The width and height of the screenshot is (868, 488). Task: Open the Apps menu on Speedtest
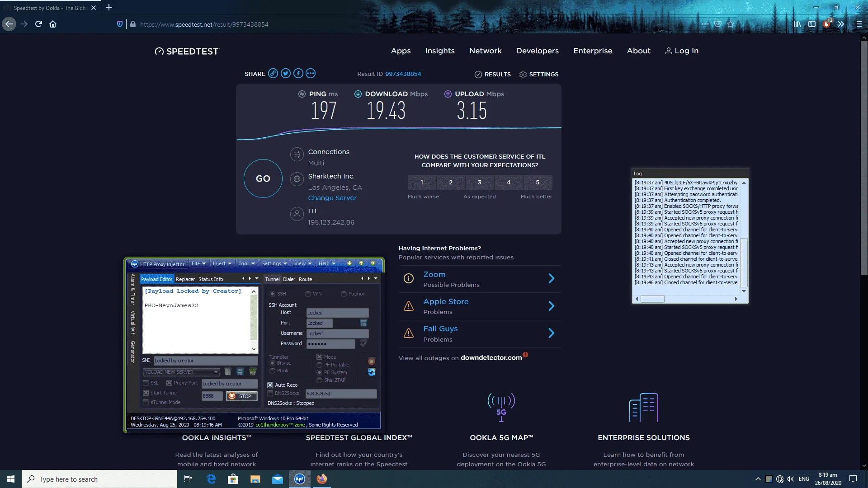click(401, 51)
